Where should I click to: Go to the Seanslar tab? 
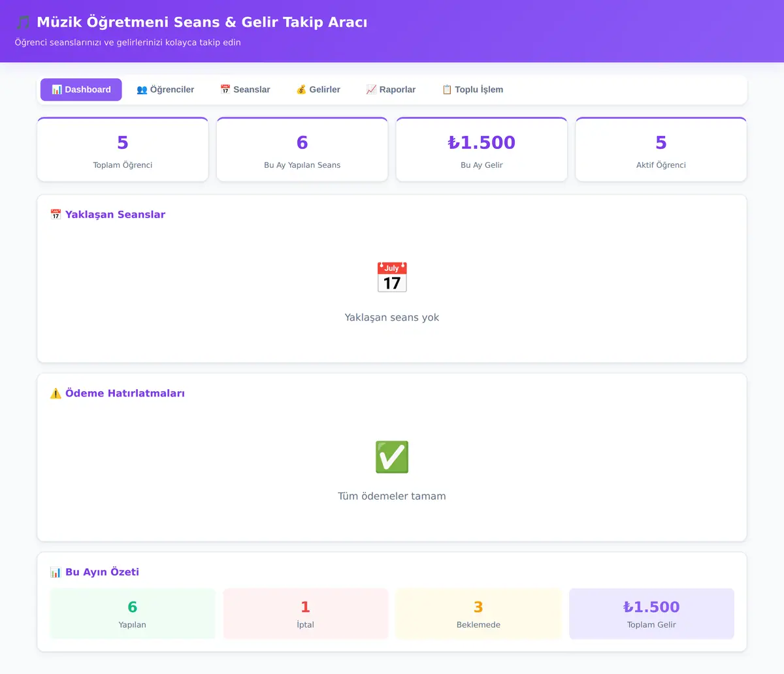[x=245, y=89]
